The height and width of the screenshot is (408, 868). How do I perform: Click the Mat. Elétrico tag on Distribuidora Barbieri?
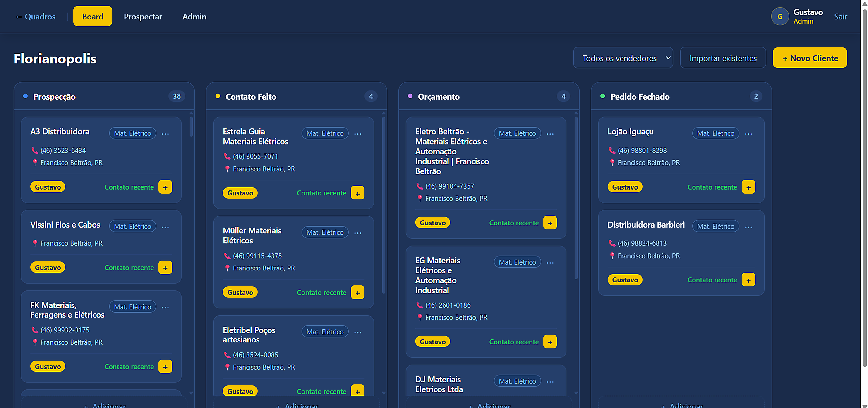715,226
